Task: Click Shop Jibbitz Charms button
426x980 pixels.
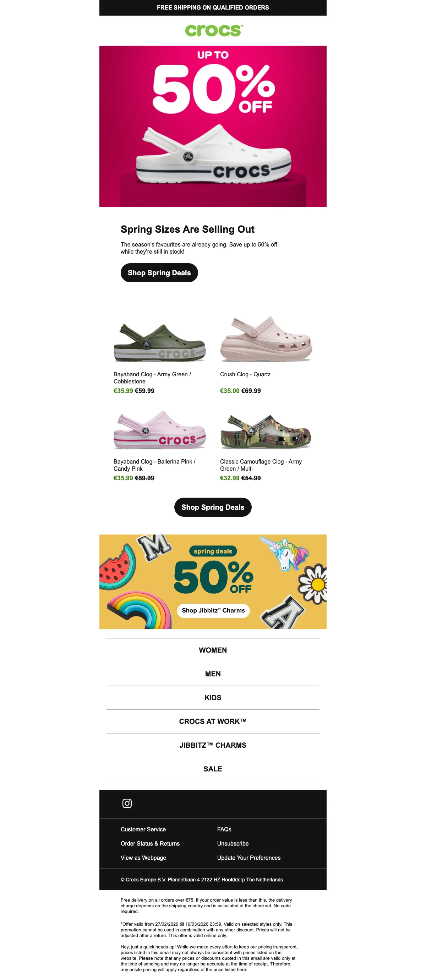Action: (x=213, y=611)
